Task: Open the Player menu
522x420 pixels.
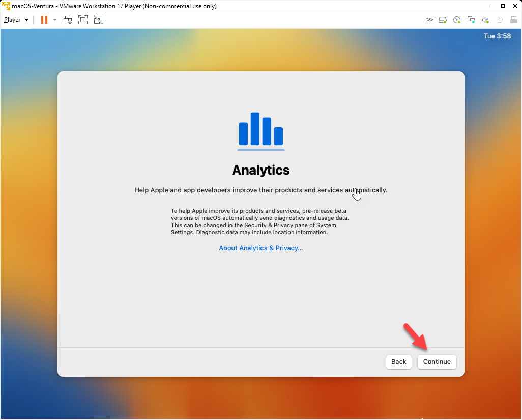Action: 16,20
